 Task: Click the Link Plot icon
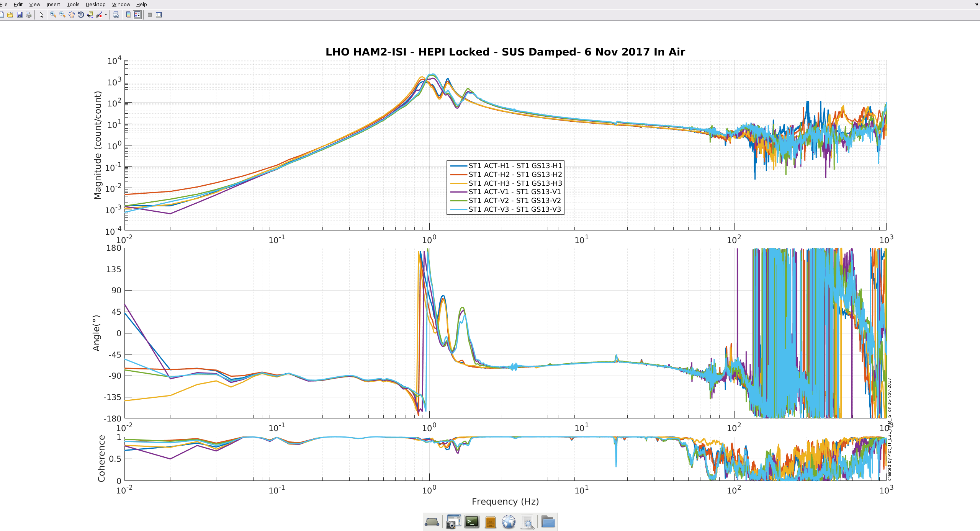[116, 15]
